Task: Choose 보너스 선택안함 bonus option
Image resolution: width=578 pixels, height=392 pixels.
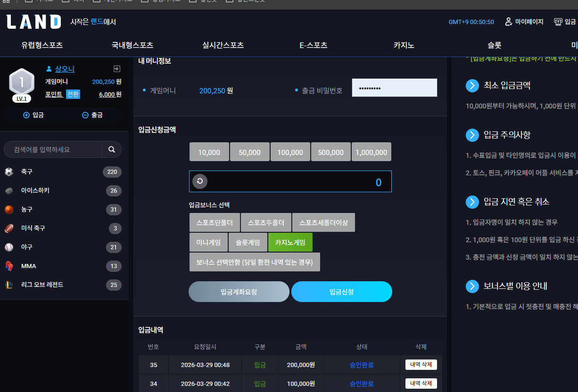Action: click(255, 262)
